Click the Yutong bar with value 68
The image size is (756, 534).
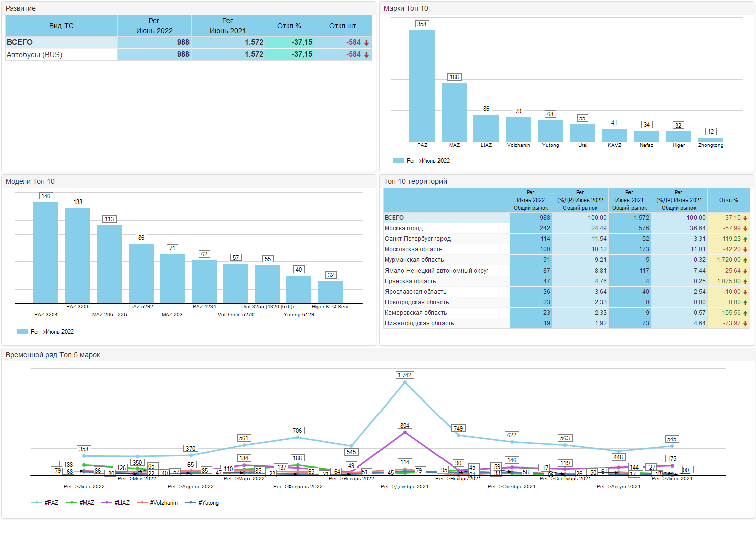(550, 131)
